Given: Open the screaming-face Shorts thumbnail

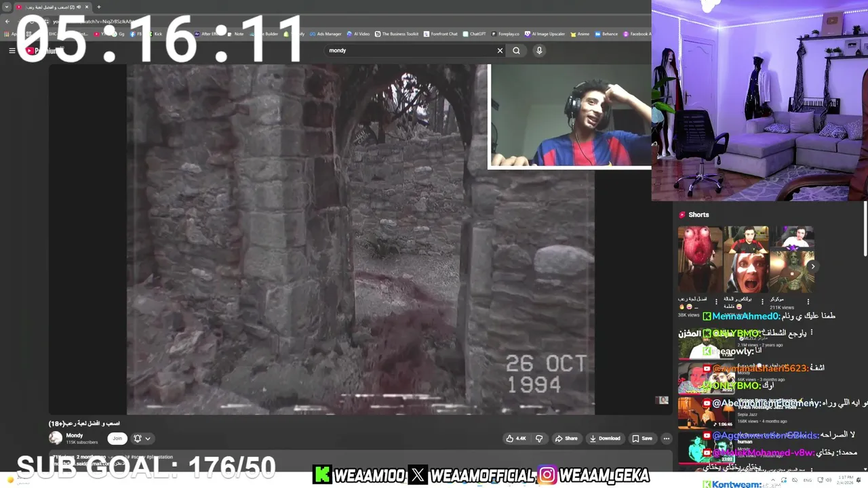Looking at the screenshot, I should click(x=746, y=260).
